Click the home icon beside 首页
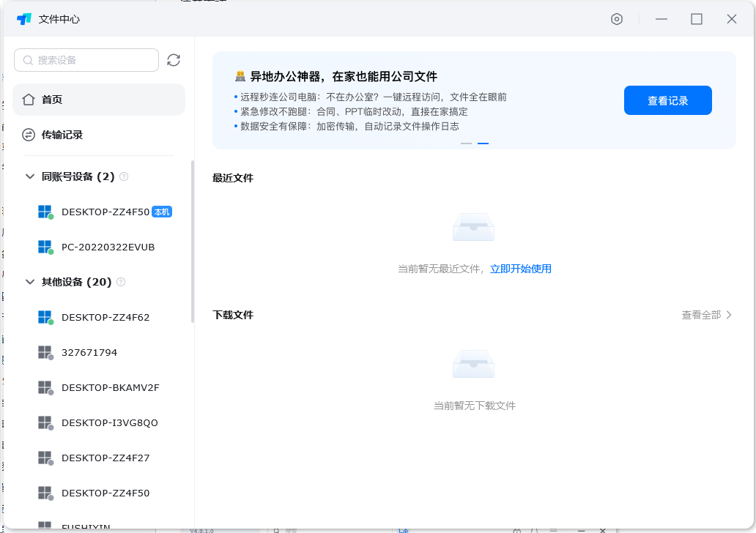The width and height of the screenshot is (756, 533). coord(29,100)
